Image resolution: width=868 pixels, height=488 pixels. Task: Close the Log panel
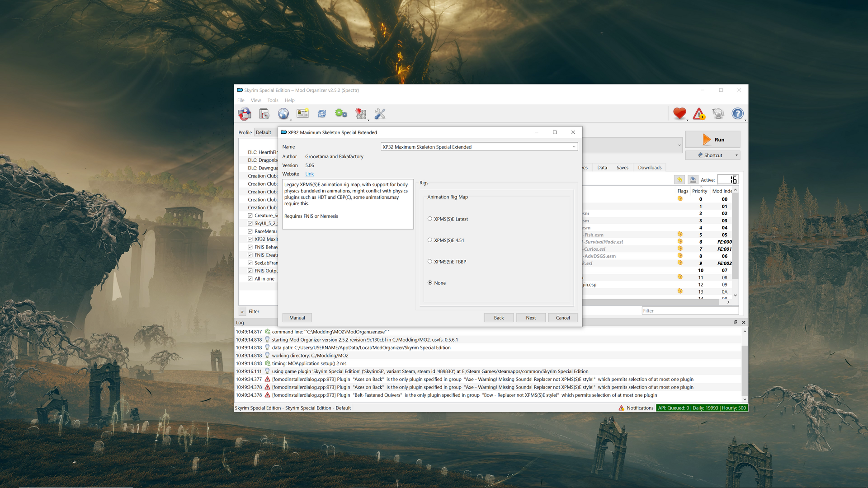[x=744, y=322]
